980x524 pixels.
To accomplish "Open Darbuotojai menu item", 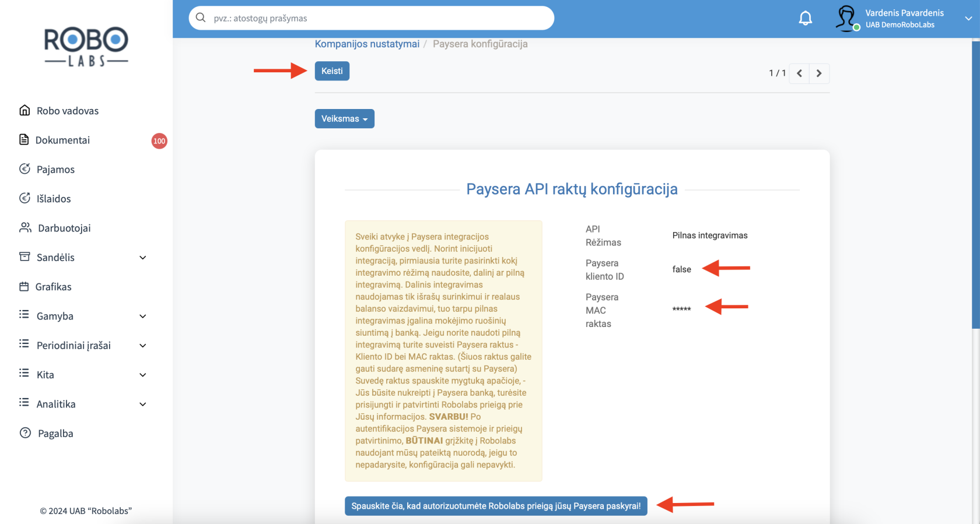I will pos(64,228).
